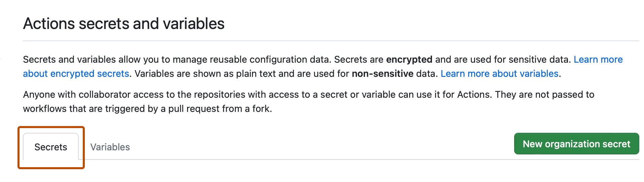Switch to the Secrets tab

point(51,147)
